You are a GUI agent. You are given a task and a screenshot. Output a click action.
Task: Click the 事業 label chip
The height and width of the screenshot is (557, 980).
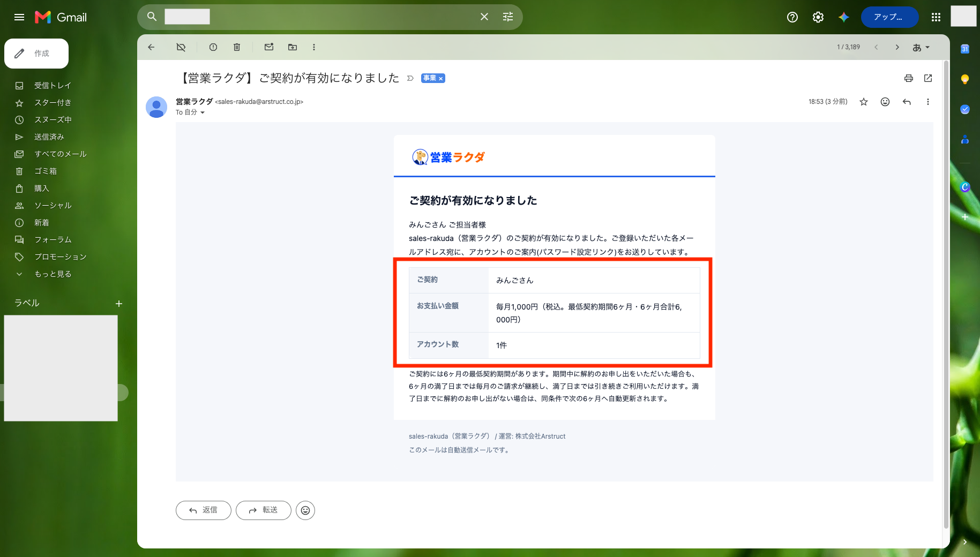click(430, 78)
